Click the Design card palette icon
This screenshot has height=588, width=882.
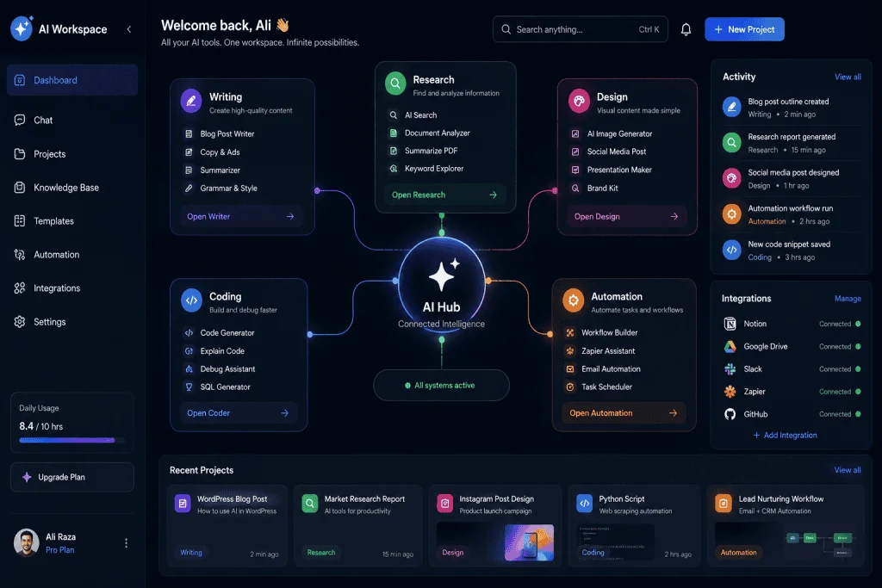(x=579, y=101)
